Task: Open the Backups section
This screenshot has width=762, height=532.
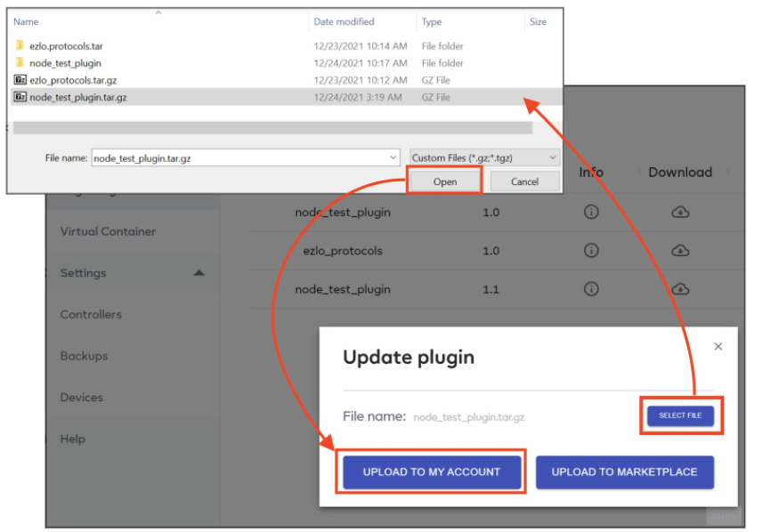Action: 84,356
